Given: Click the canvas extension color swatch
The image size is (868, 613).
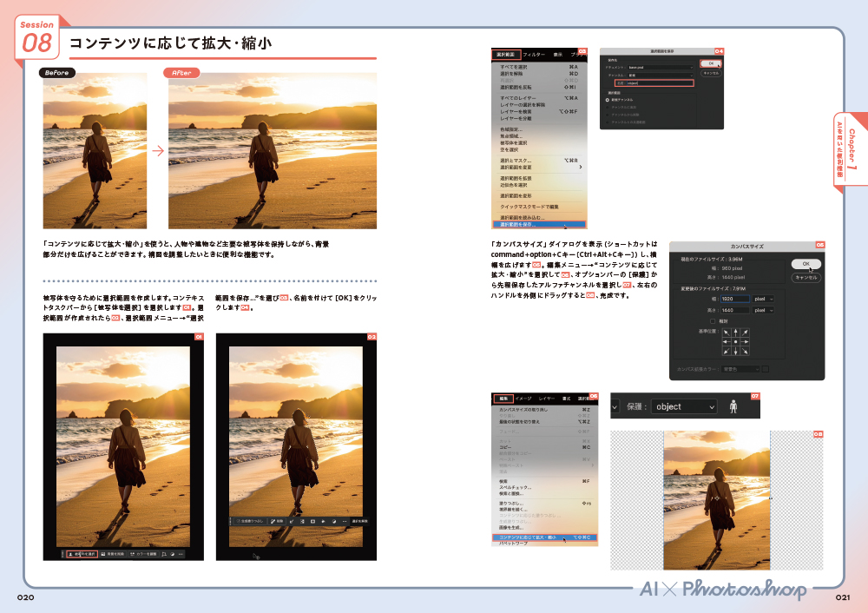Looking at the screenshot, I should coord(766,369).
